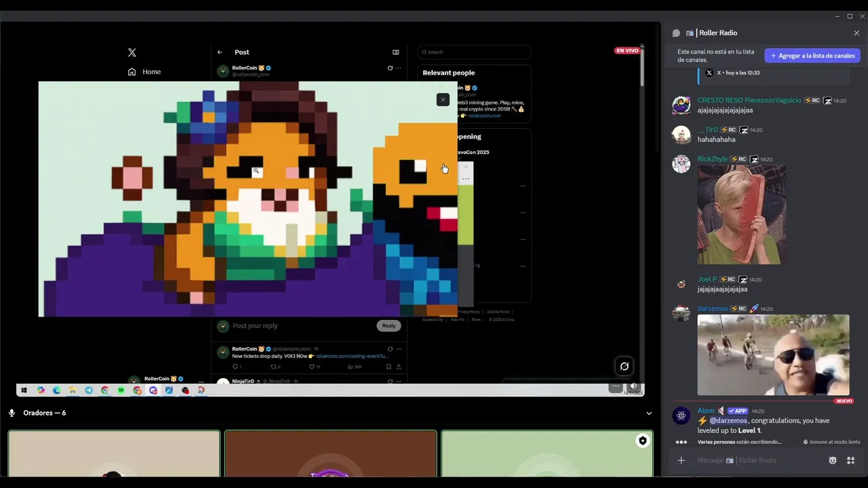Open the apps launcher icon in the message box

tap(851, 460)
